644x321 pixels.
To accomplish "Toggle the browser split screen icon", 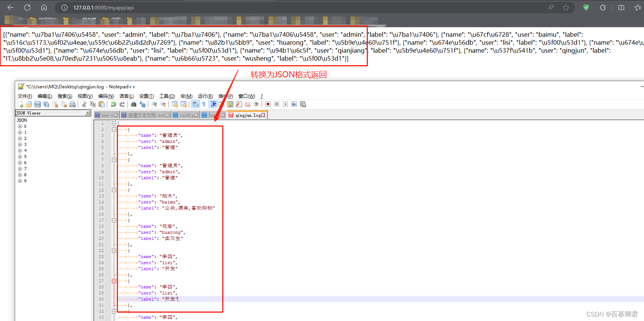I will click(x=621, y=8).
